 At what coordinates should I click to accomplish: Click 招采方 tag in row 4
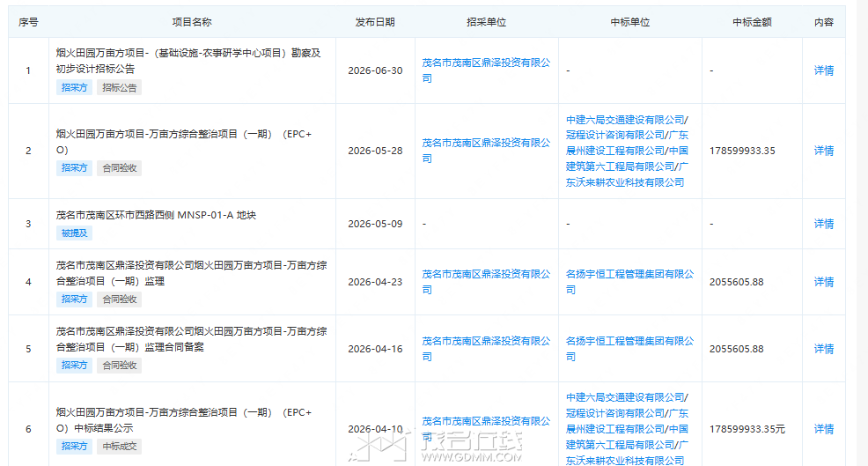(x=74, y=300)
